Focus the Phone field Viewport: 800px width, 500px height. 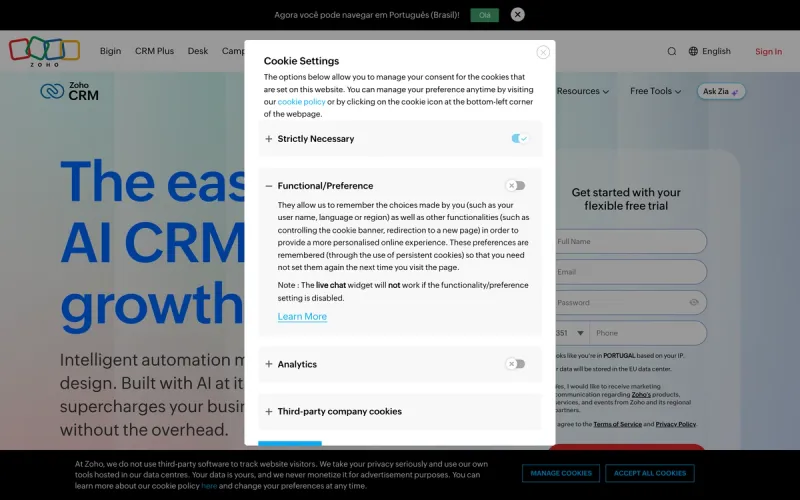648,333
